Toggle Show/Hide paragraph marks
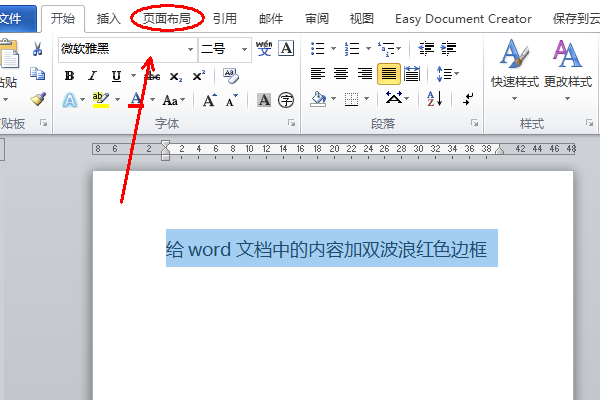600x400 pixels. tap(468, 99)
